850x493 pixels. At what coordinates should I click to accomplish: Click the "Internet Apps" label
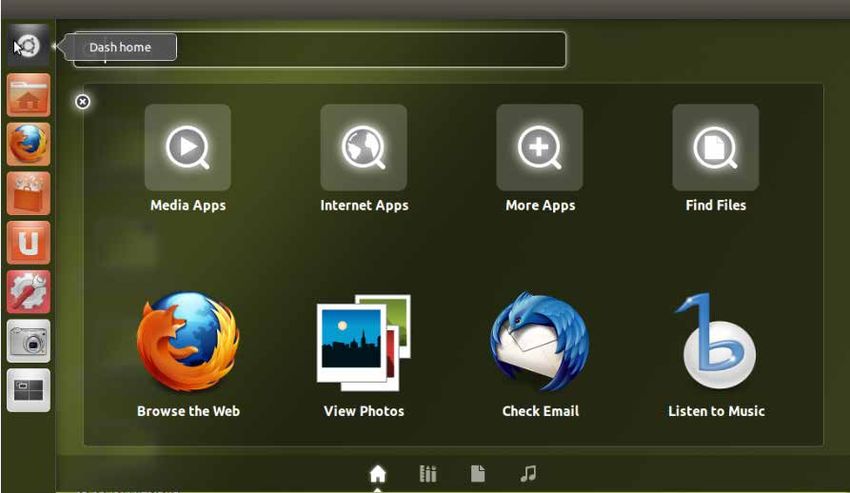pos(364,206)
